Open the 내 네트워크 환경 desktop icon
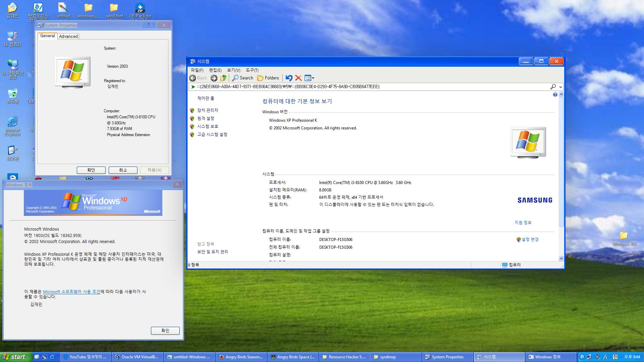This screenshot has height=362, width=644. [13, 69]
